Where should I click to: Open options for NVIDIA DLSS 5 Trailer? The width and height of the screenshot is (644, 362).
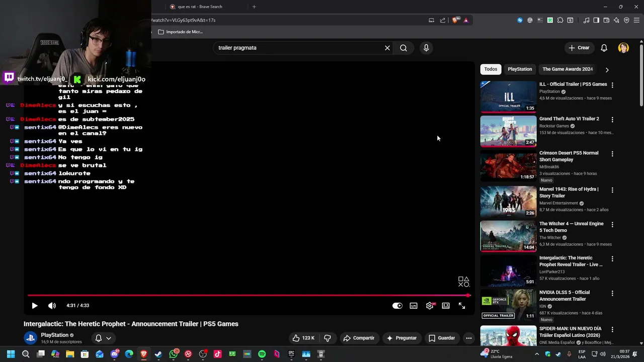(612, 294)
